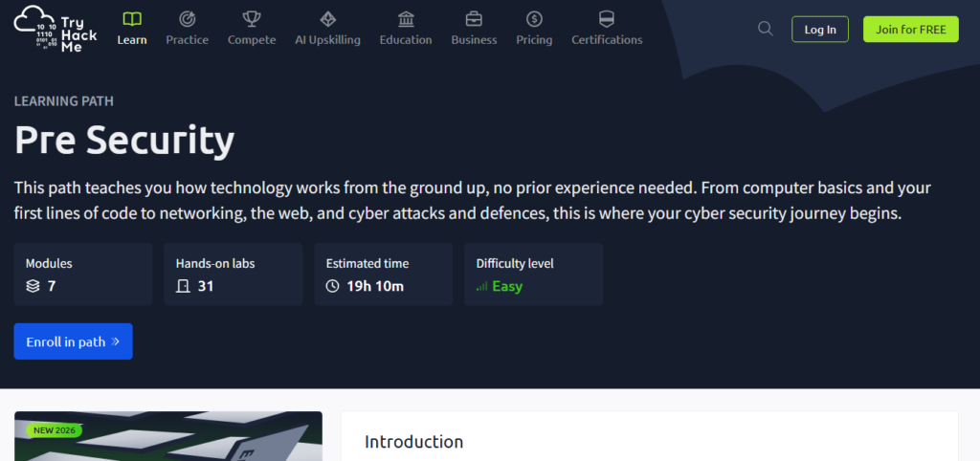
Task: Click the Introduction section heading
Action: [x=413, y=442]
